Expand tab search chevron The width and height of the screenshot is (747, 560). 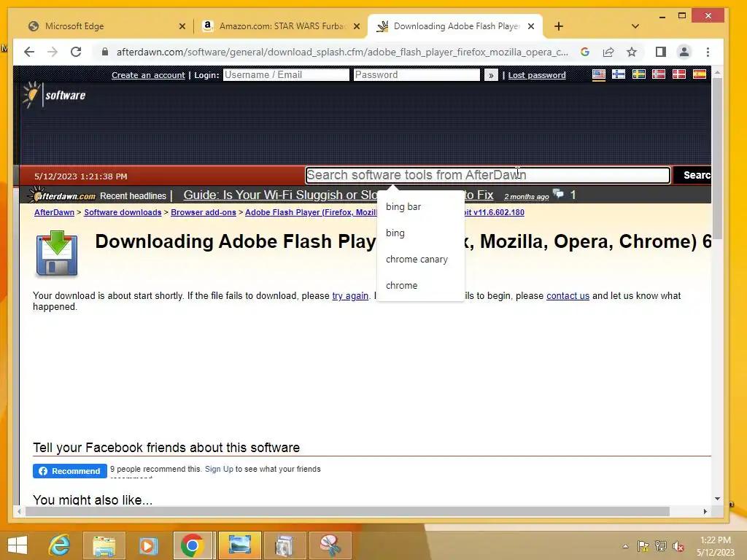635,26
